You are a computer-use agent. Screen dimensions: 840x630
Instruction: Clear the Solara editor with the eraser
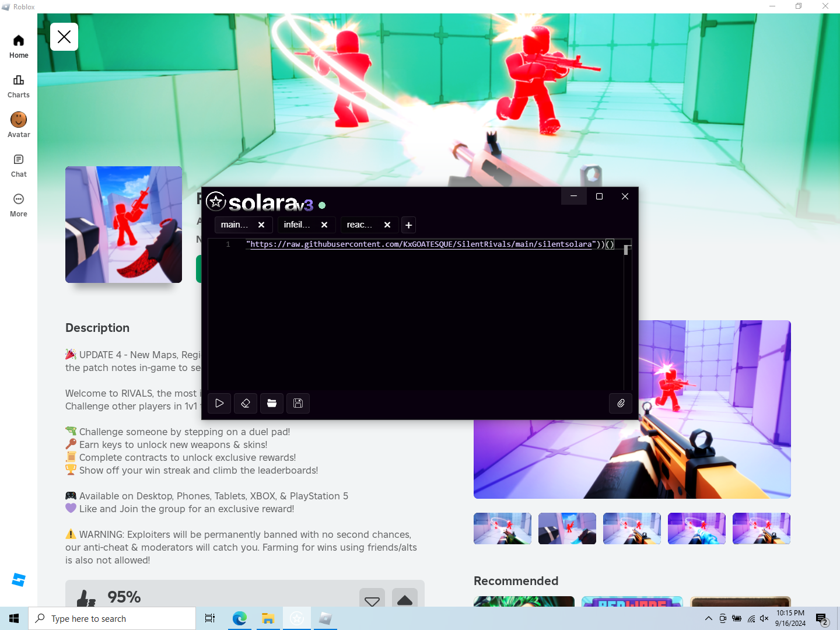pos(246,403)
